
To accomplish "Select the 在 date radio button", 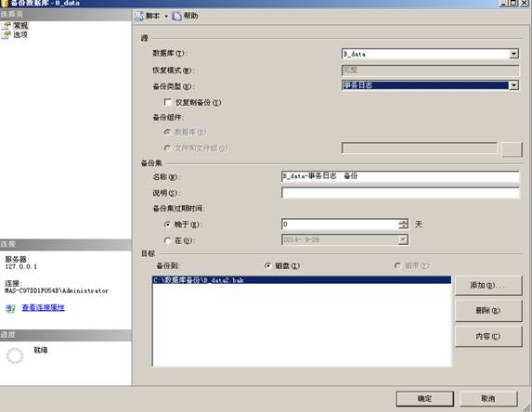I will [167, 240].
